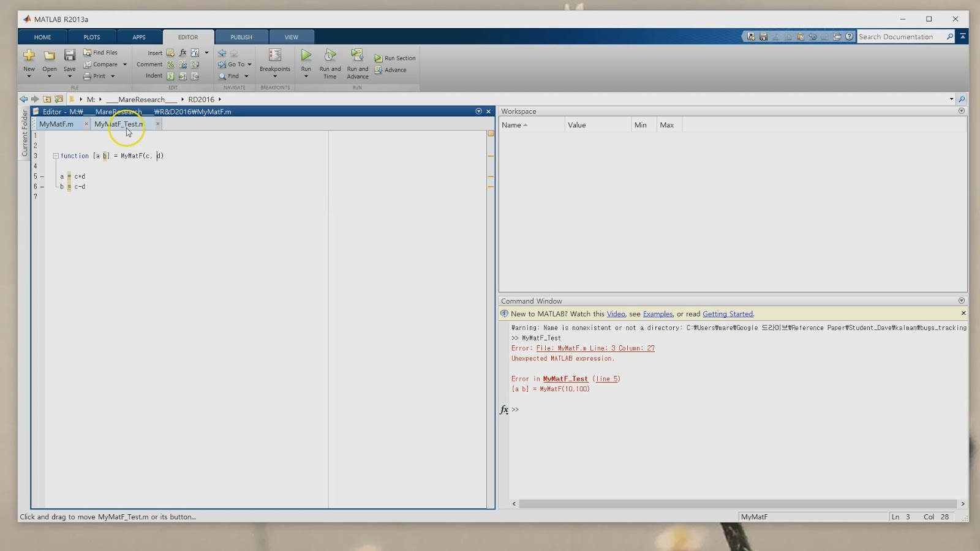Toggle the breakpoint dash on line 6
This screenshot has height=551, width=980.
(x=42, y=187)
